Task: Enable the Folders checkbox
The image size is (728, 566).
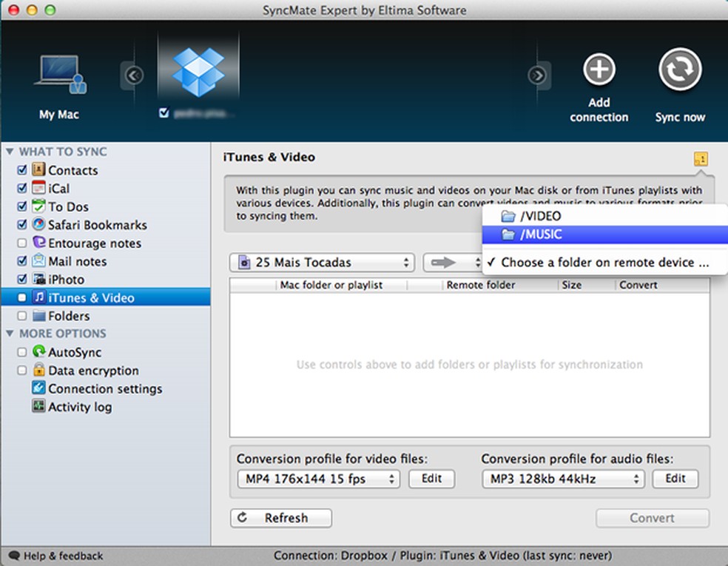Action: click(x=21, y=316)
